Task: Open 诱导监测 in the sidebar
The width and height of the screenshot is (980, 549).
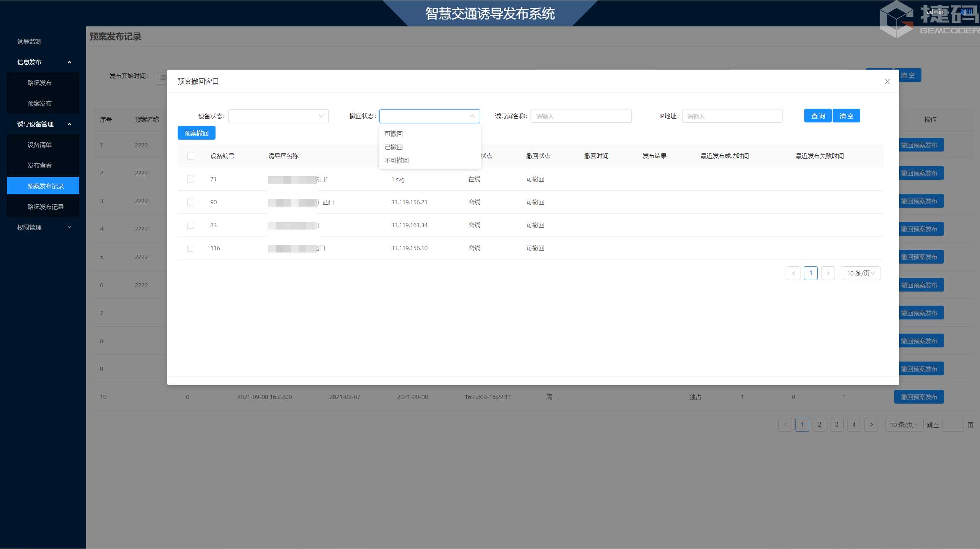Action: point(29,41)
